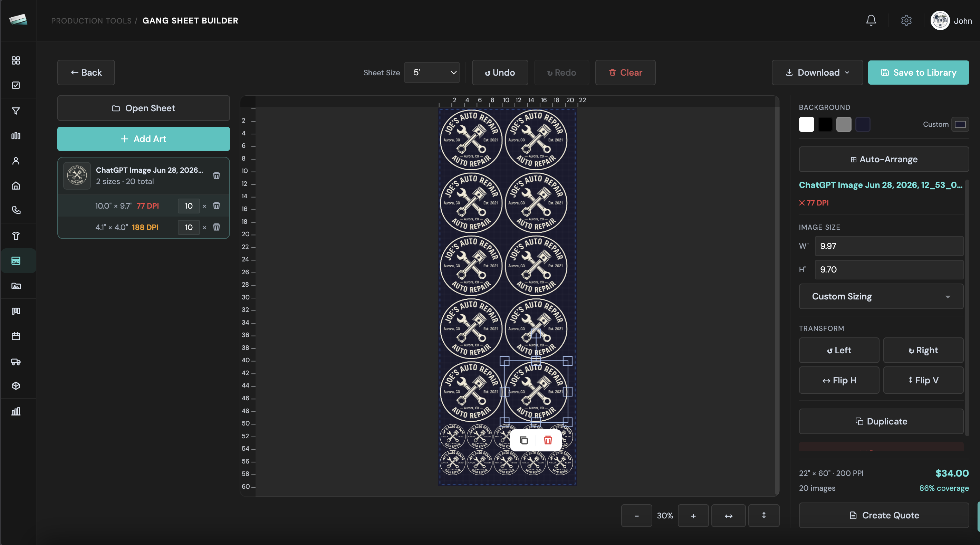
Task: Delete the 10.0" × 9.7" size row
Action: pyautogui.click(x=217, y=206)
